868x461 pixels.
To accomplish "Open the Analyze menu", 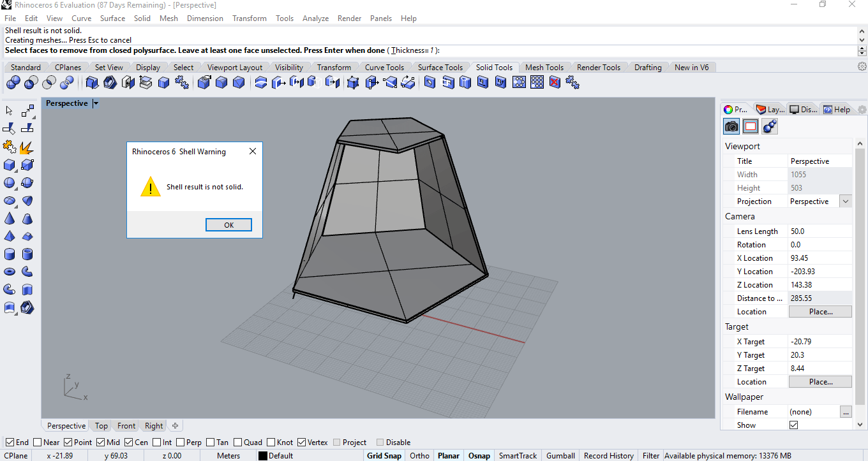I will [315, 18].
